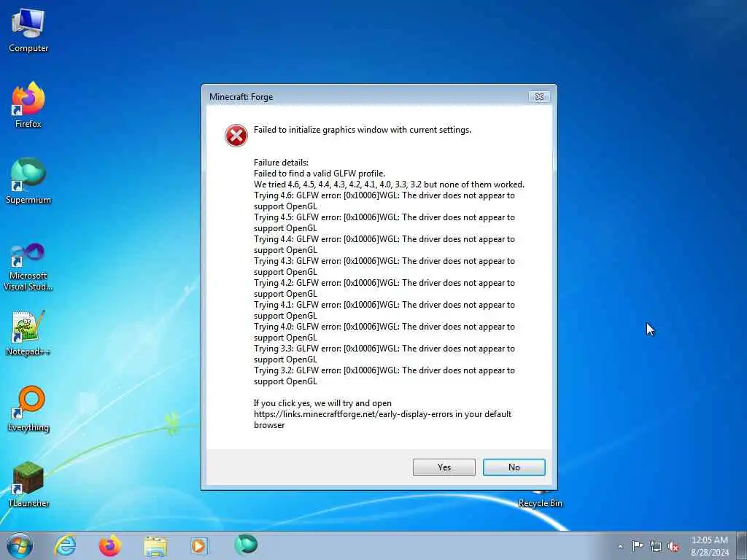This screenshot has height=560, width=747.
Task: Open the Notepad++ desktop shortcut
Action: (28, 333)
